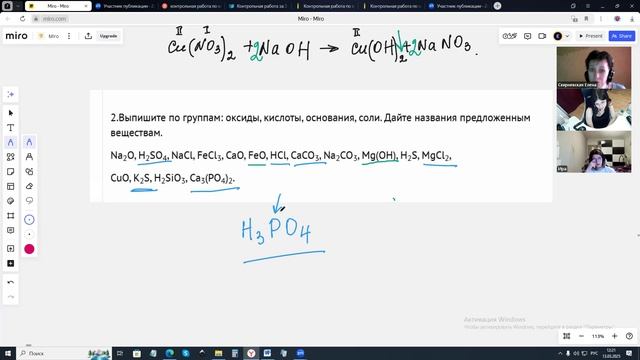Select the Frame tool
Image resolution: width=640 pixels, height=360 pixels.
(11, 216)
